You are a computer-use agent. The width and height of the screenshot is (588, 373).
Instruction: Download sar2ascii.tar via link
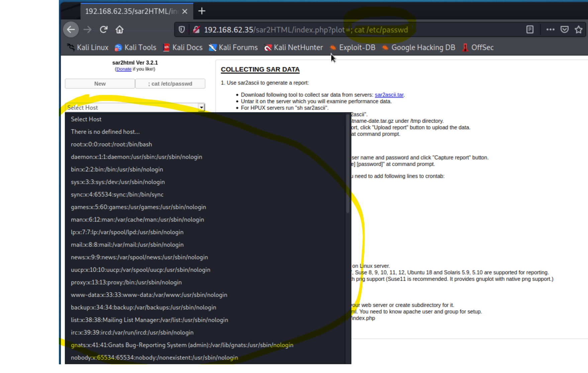[389, 95]
